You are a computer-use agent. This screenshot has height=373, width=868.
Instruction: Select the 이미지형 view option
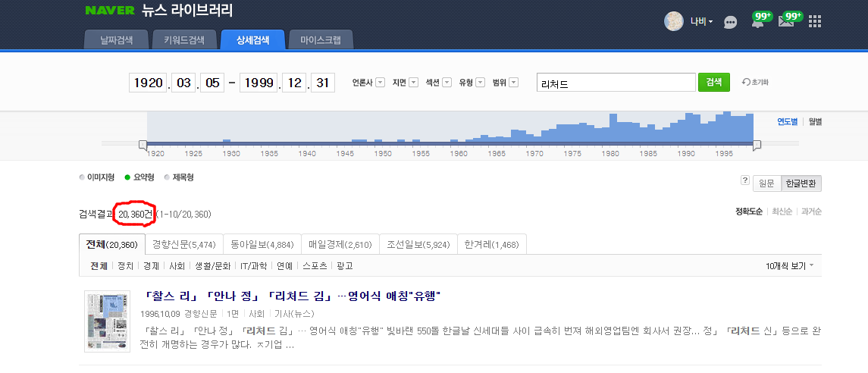point(98,177)
